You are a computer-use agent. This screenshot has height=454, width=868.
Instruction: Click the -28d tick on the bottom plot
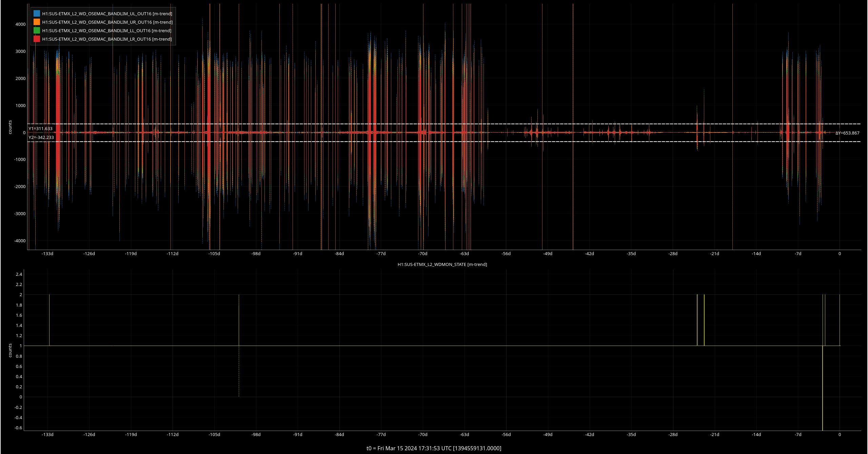[x=673, y=435]
